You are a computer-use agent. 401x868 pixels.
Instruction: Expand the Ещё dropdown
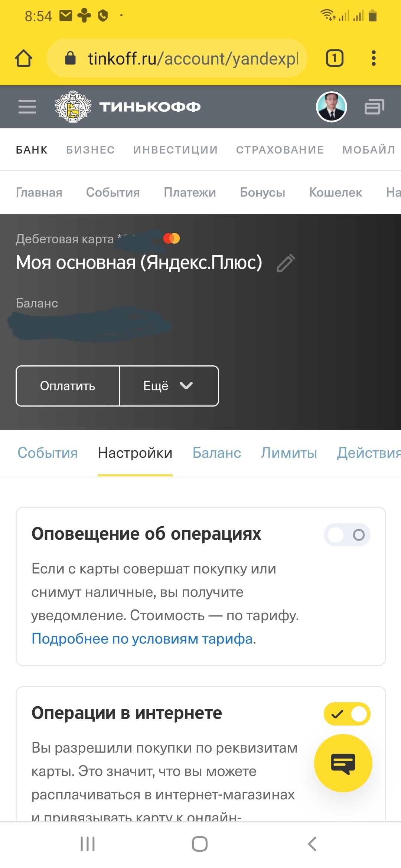pos(169,386)
